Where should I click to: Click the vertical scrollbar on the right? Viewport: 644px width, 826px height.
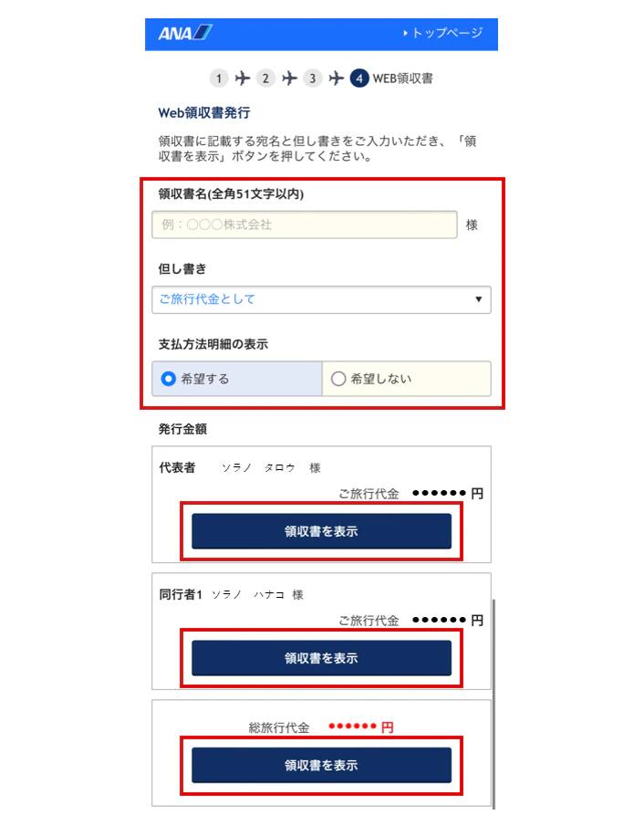coord(493,703)
